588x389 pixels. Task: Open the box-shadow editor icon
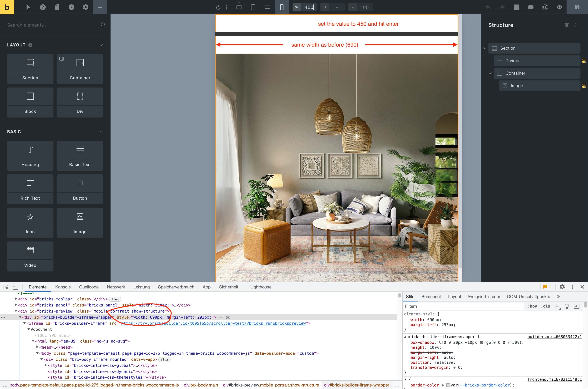click(441, 342)
